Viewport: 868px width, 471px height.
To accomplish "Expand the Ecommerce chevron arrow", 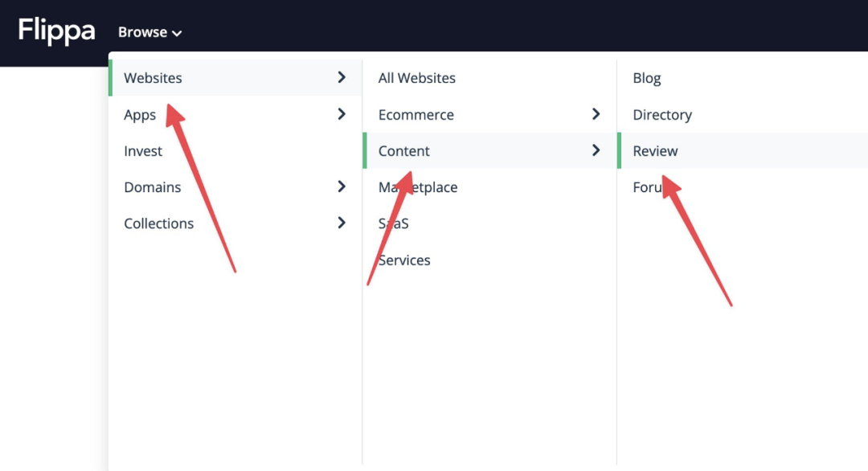I will point(596,114).
